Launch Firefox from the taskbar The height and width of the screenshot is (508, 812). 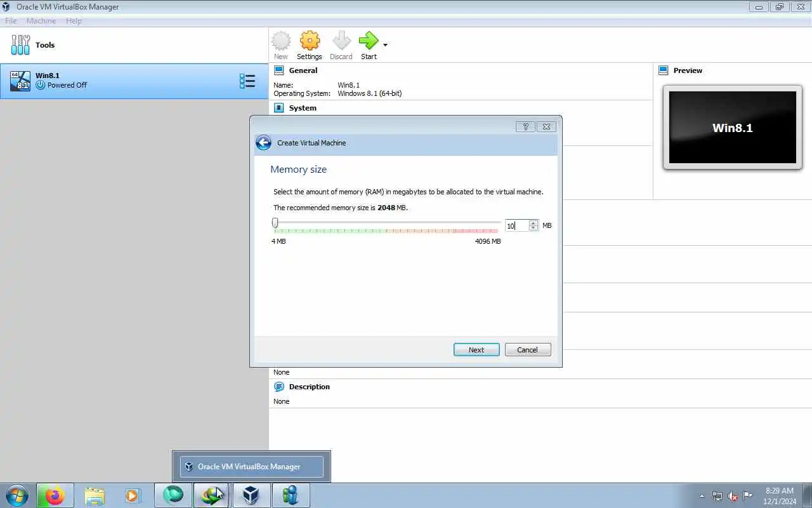(x=55, y=495)
